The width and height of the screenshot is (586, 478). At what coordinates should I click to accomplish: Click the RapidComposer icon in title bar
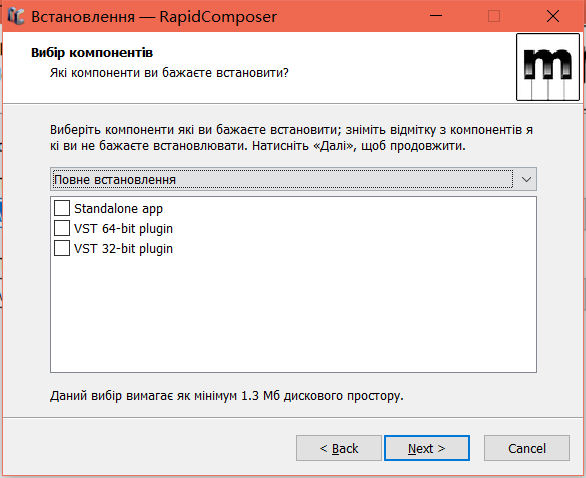point(16,16)
